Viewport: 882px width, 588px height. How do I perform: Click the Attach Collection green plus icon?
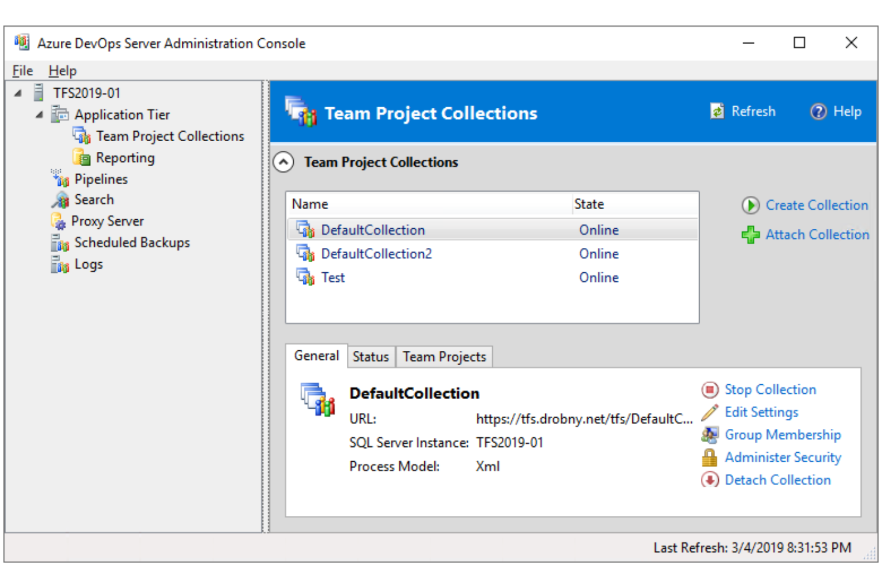(750, 235)
